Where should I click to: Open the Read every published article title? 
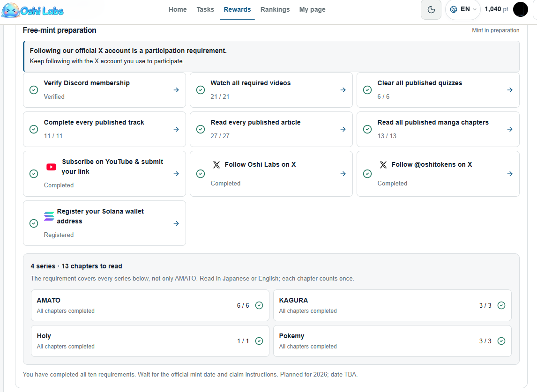pyautogui.click(x=255, y=122)
